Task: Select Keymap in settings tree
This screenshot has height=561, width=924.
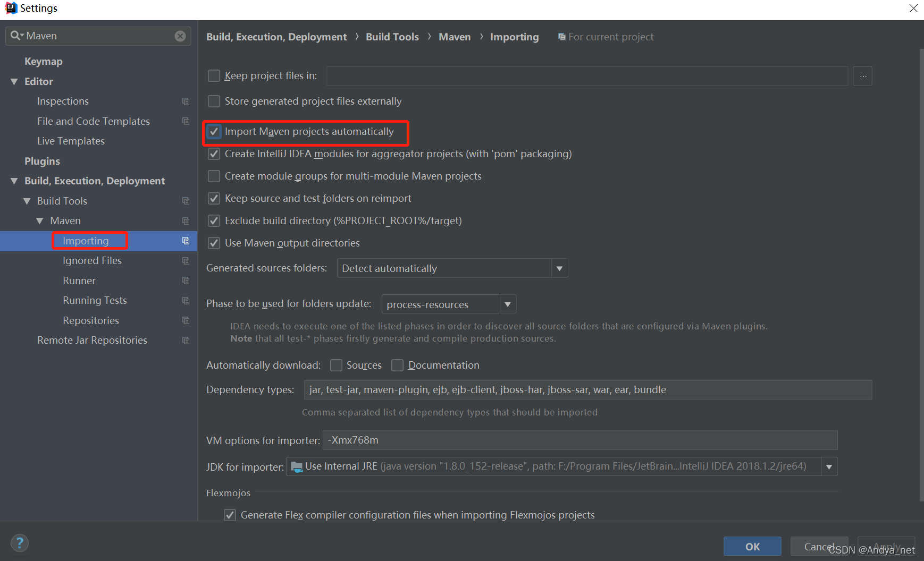Action: (x=44, y=62)
